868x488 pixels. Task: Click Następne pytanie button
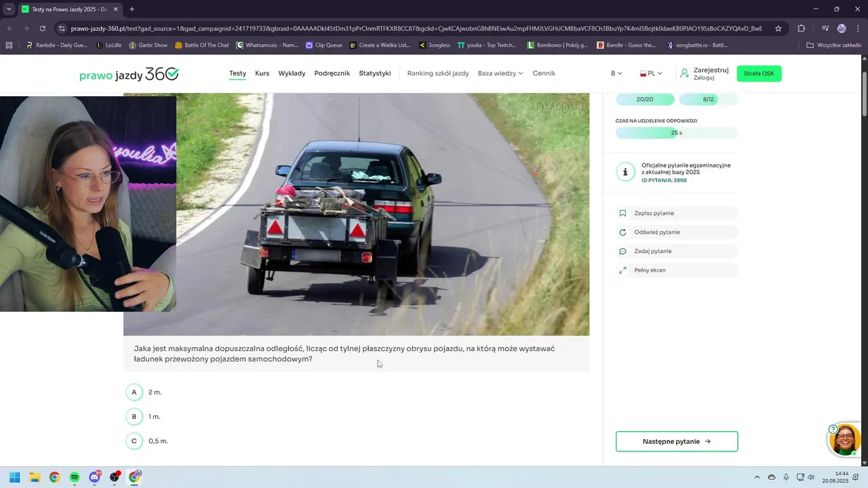[x=677, y=441]
